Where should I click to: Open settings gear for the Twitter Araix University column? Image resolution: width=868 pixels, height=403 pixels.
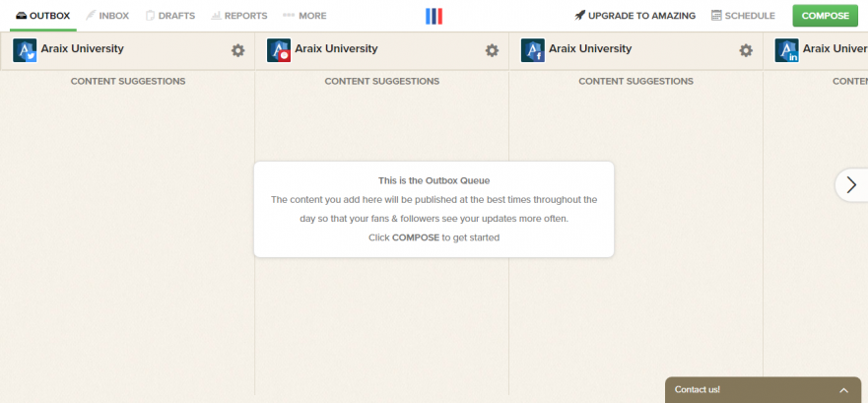coord(237,50)
